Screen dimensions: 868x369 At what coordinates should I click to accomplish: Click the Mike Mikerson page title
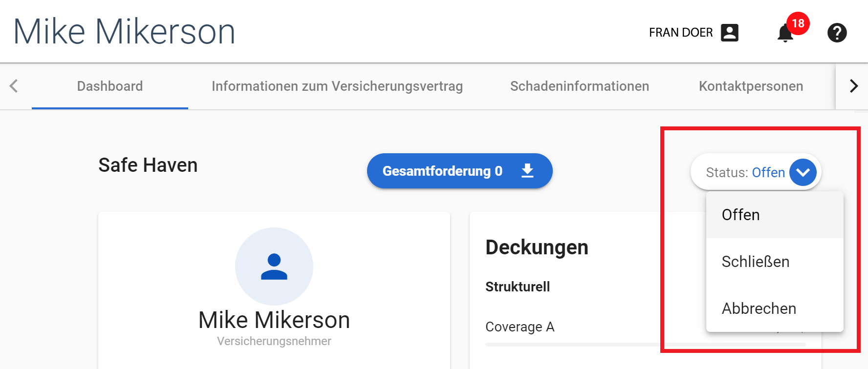[x=125, y=32]
